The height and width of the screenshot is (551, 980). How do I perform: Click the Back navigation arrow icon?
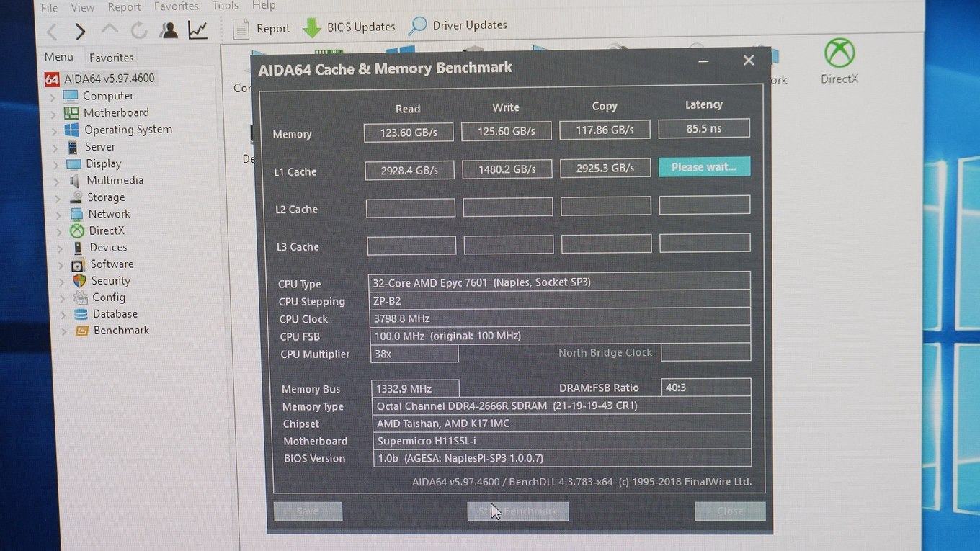tap(52, 31)
